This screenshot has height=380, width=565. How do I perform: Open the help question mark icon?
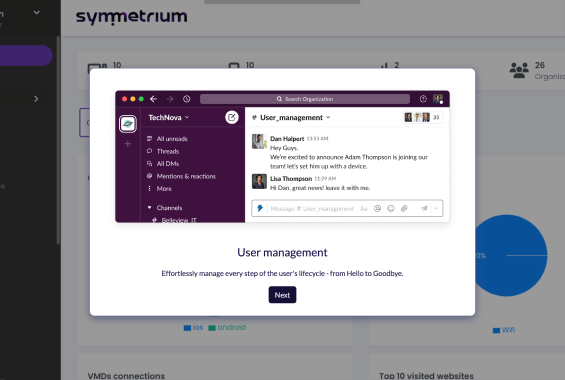(x=423, y=99)
